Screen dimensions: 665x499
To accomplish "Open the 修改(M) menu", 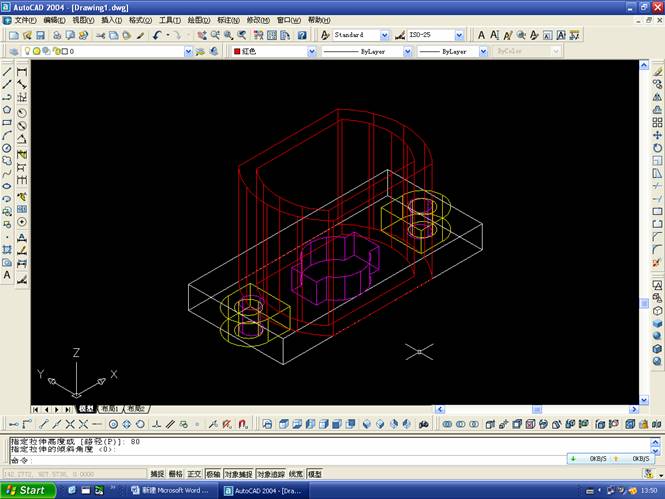I will (257, 20).
